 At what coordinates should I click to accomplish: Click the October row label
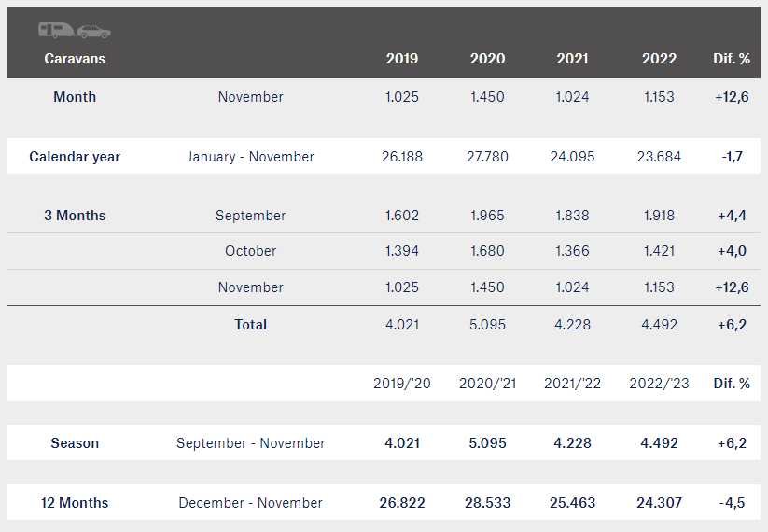coord(250,251)
